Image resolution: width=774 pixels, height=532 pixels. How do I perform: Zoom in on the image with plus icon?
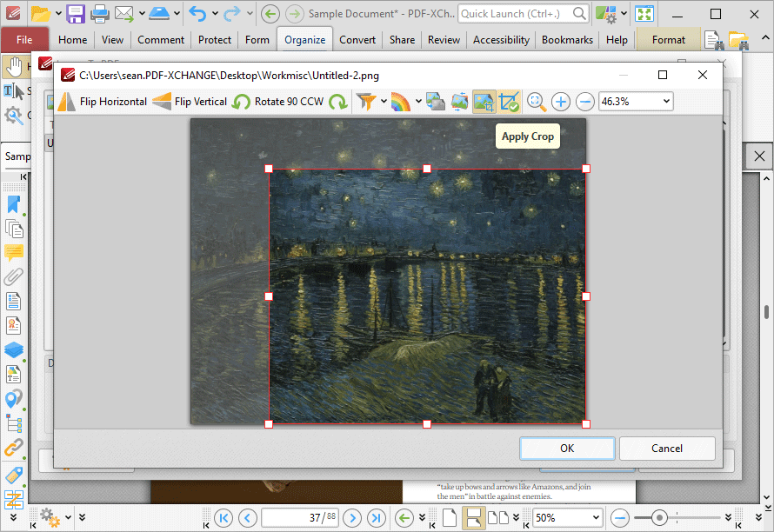[560, 102]
